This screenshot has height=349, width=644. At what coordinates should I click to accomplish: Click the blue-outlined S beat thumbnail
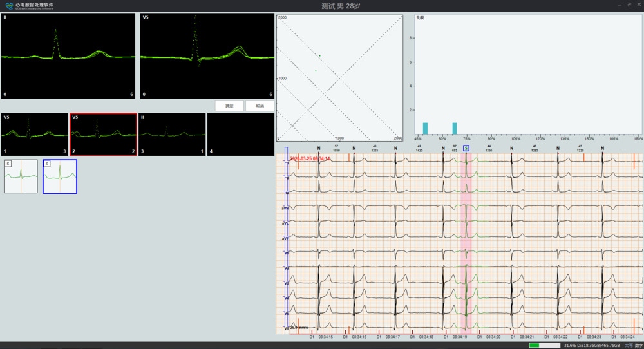pos(60,176)
